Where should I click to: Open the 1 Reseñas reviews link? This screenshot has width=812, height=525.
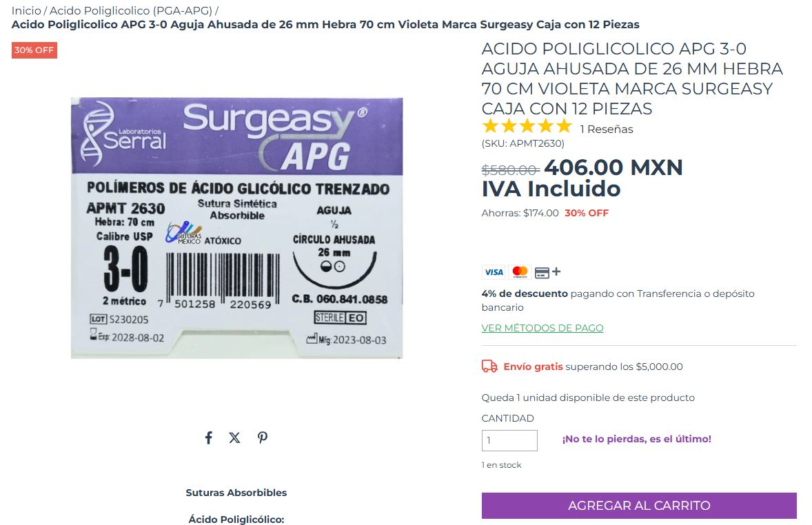pos(606,129)
